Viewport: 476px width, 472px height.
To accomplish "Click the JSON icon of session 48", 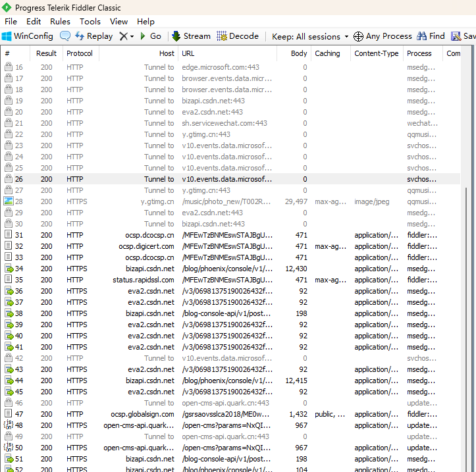I will click(9, 425).
